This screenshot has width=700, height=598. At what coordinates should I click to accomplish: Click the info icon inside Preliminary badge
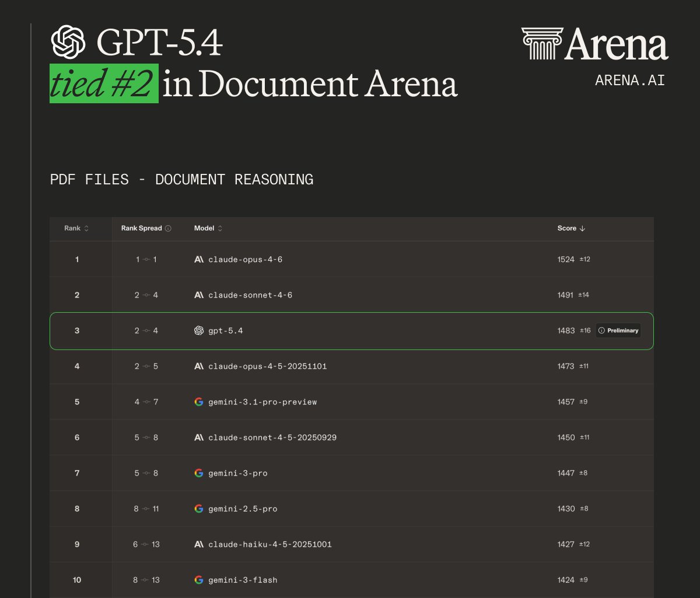[x=602, y=330]
